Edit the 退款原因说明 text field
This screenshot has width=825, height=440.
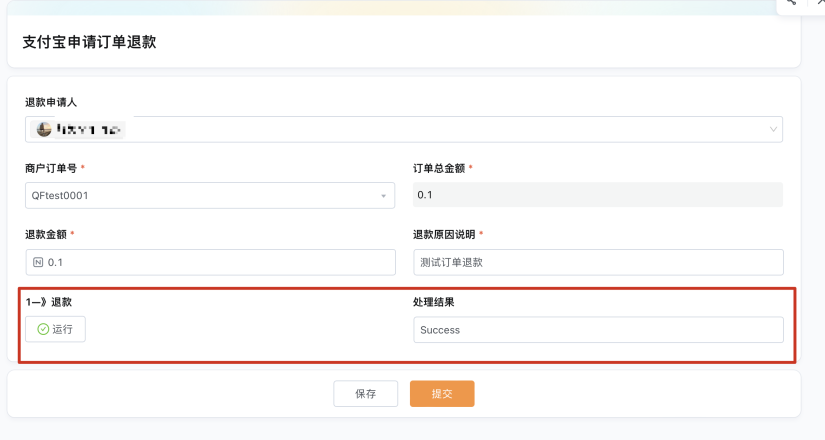598,262
